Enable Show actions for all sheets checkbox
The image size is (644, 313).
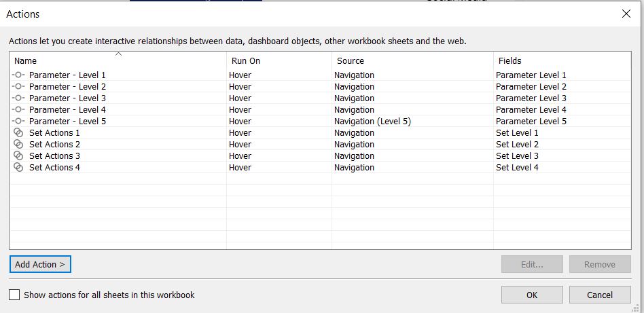(14, 295)
